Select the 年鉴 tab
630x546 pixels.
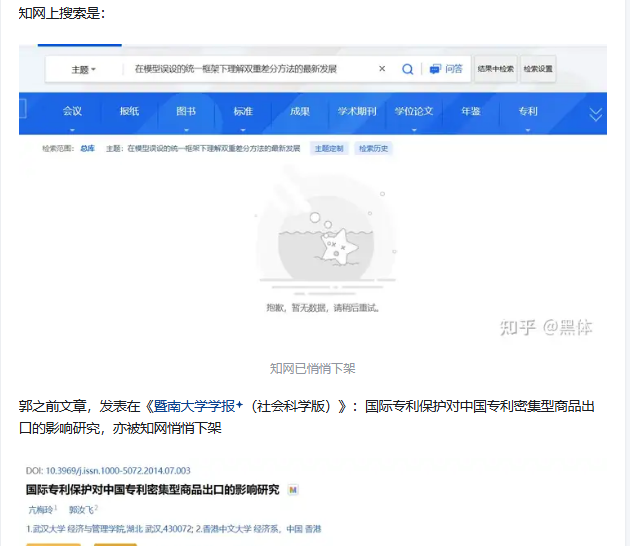pos(471,111)
